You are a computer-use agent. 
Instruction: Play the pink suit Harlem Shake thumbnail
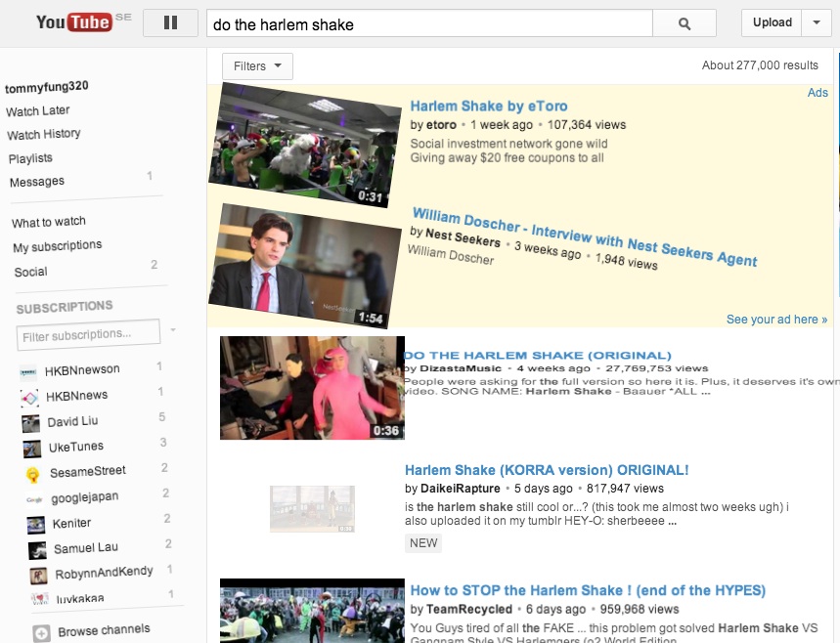tap(311, 388)
